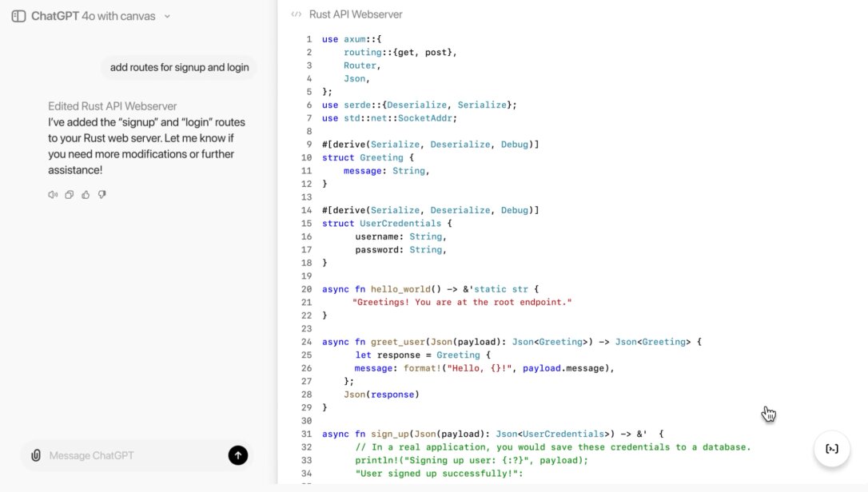Viewport: 868px width, 492px height.
Task: Click the ChatGPT 4o with canvas label
Action: [x=93, y=16]
